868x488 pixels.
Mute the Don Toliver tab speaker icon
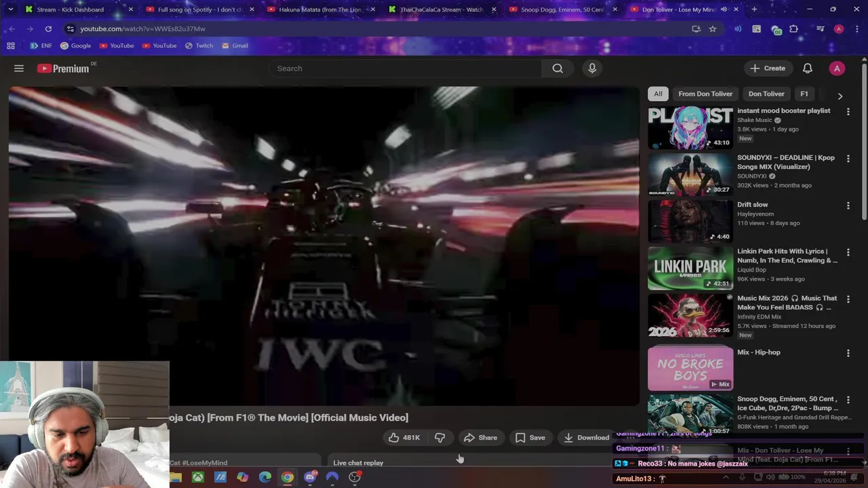point(724,9)
